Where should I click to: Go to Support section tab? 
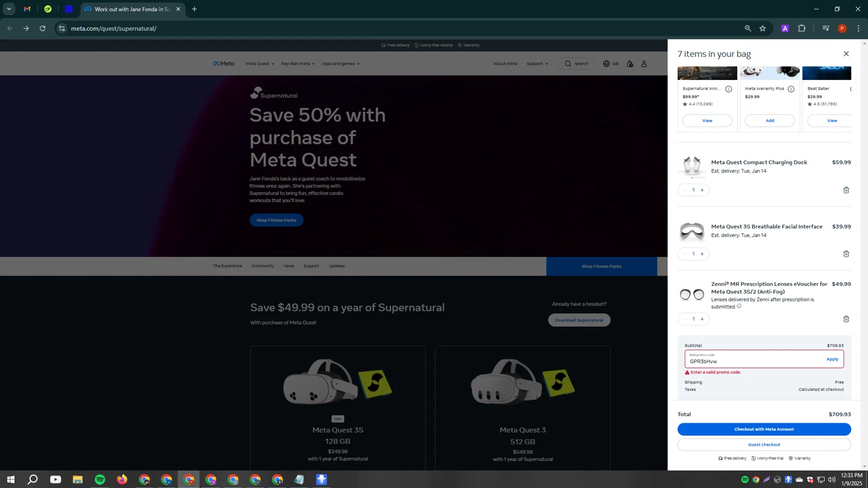pyautogui.click(x=311, y=266)
